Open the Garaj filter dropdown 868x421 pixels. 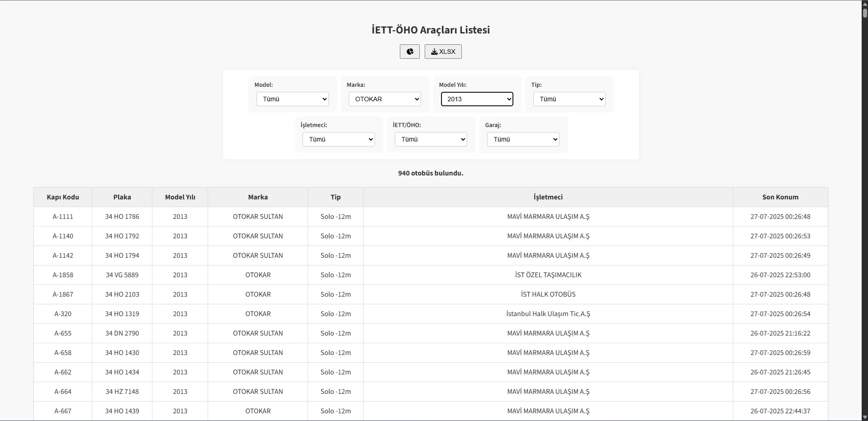coord(523,139)
